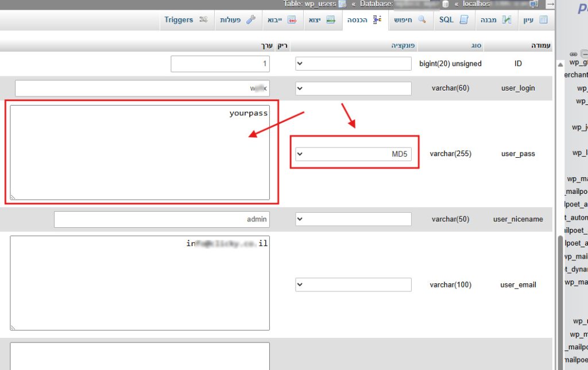Click the SQL tab document icon
The height and width of the screenshot is (370, 588).
[464, 20]
